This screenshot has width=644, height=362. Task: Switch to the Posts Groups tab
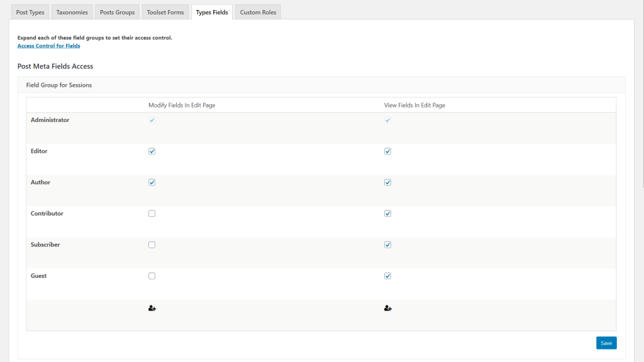click(x=117, y=11)
